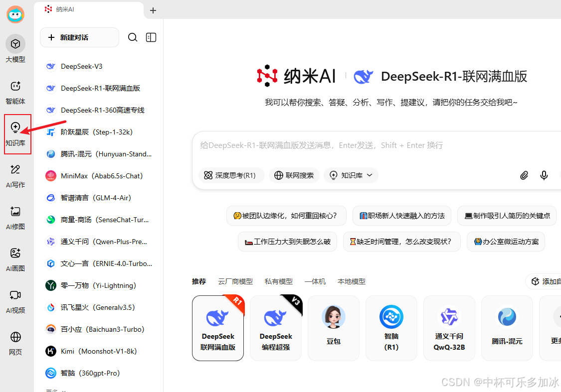Choose the 通义千问 QwQ-32B model card
The height and width of the screenshot is (392, 561).
pos(449,328)
